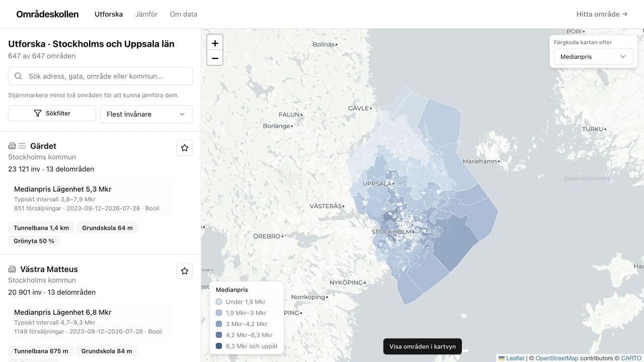Click the 1,9 Mkr–3 Mkr legend swatch
This screenshot has height=362, width=644.
[x=219, y=313]
